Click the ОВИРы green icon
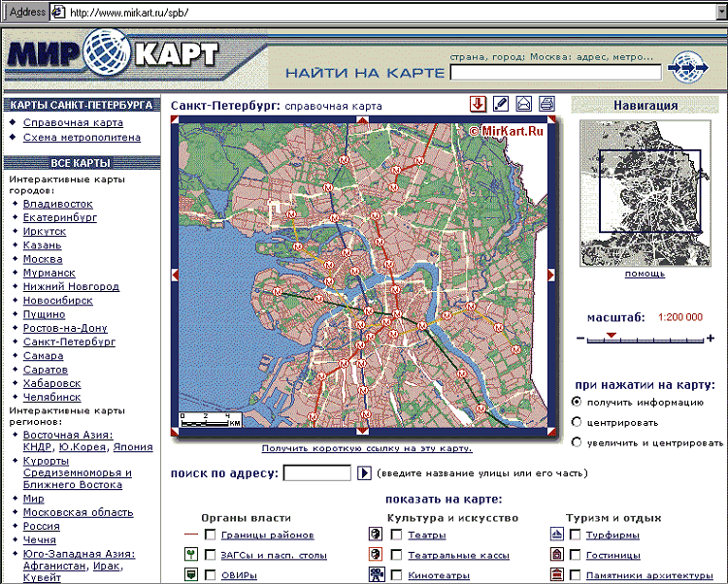Image resolution: width=728 pixels, height=585 pixels. 191,574
